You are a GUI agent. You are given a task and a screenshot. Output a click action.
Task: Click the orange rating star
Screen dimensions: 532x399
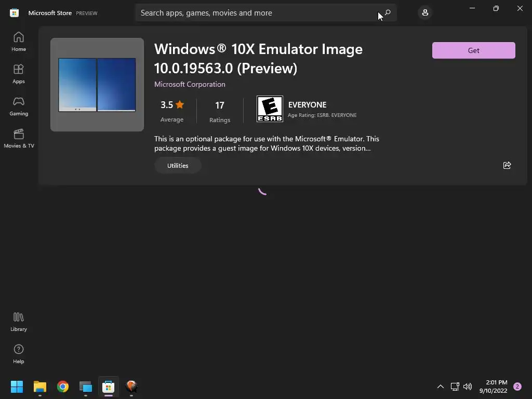click(x=180, y=104)
